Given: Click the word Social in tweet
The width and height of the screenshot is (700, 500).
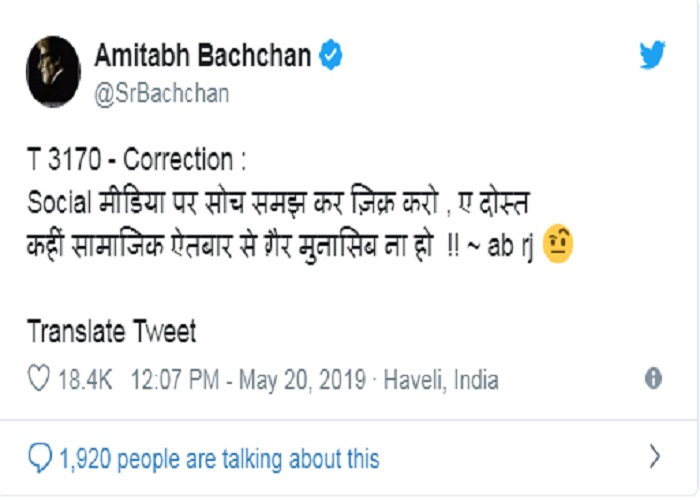Looking at the screenshot, I should (59, 203).
